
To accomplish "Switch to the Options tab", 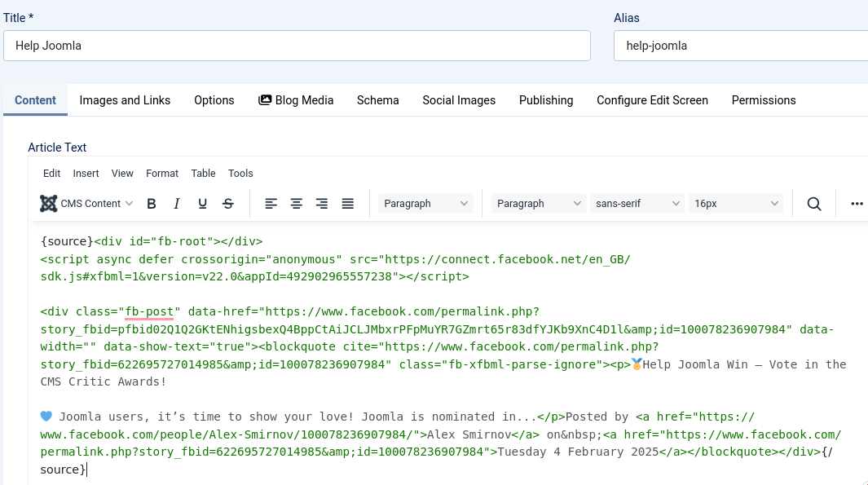I will (x=214, y=100).
